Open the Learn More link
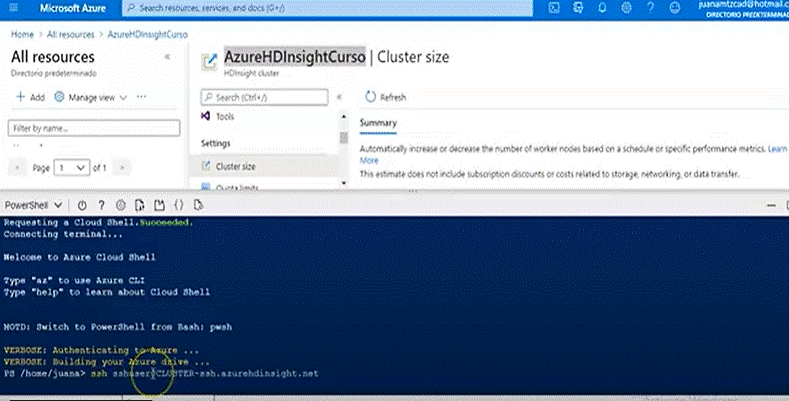This screenshot has height=401, width=789. pos(777,149)
